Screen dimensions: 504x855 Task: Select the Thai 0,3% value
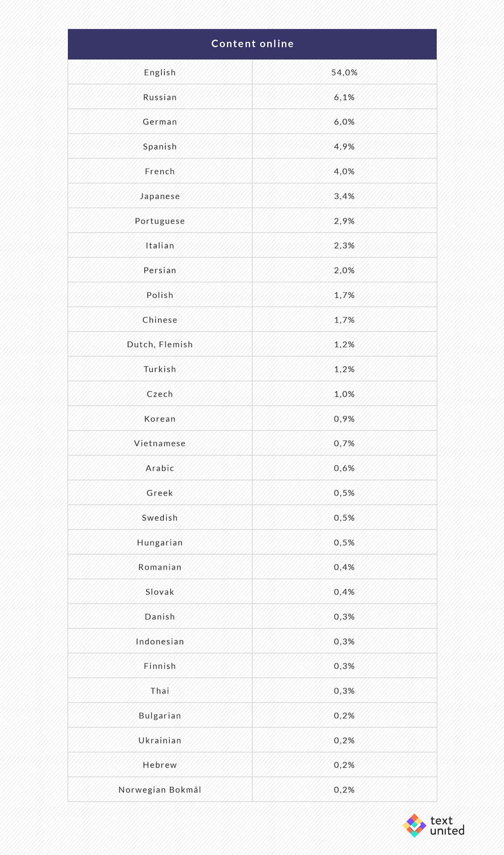point(345,691)
